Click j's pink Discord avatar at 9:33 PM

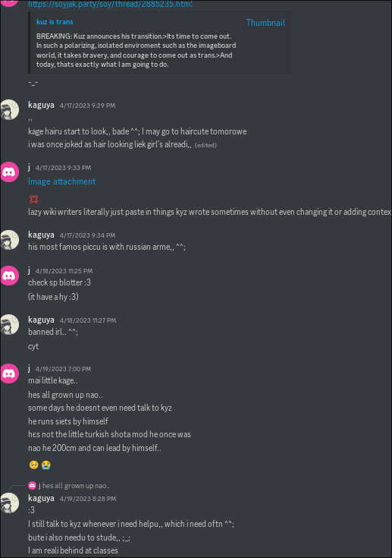coord(9,172)
